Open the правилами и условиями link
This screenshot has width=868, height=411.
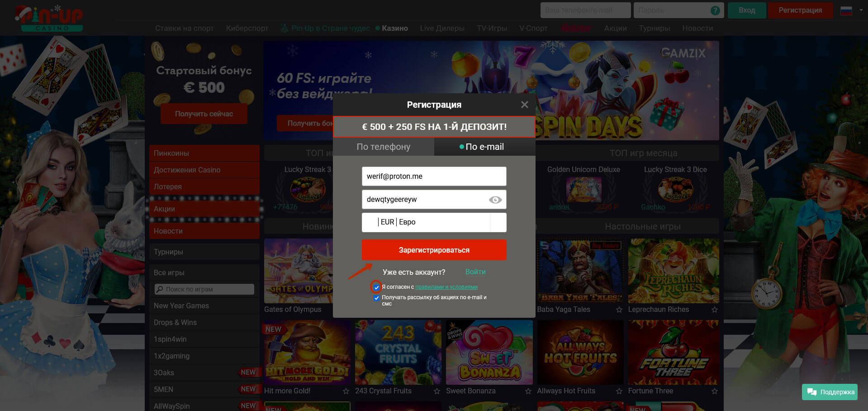(446, 287)
